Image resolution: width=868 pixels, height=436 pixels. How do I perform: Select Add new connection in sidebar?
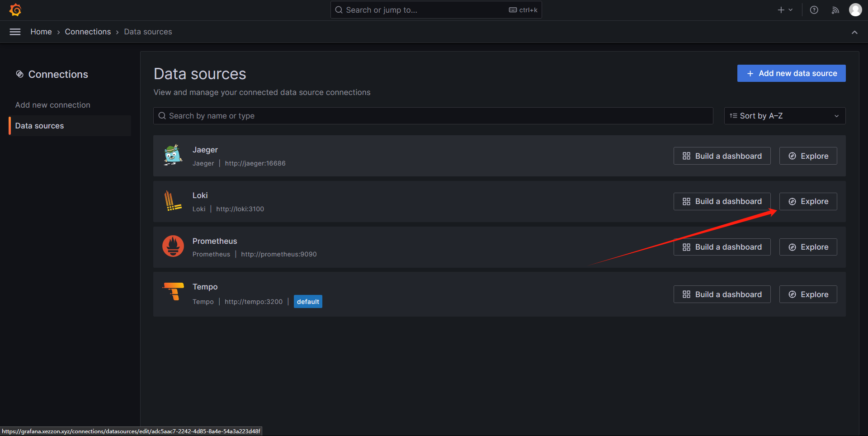point(53,105)
